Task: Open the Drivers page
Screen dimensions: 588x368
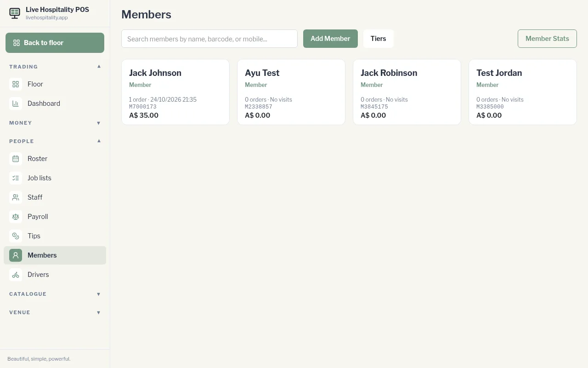Action: pyautogui.click(x=55, y=275)
